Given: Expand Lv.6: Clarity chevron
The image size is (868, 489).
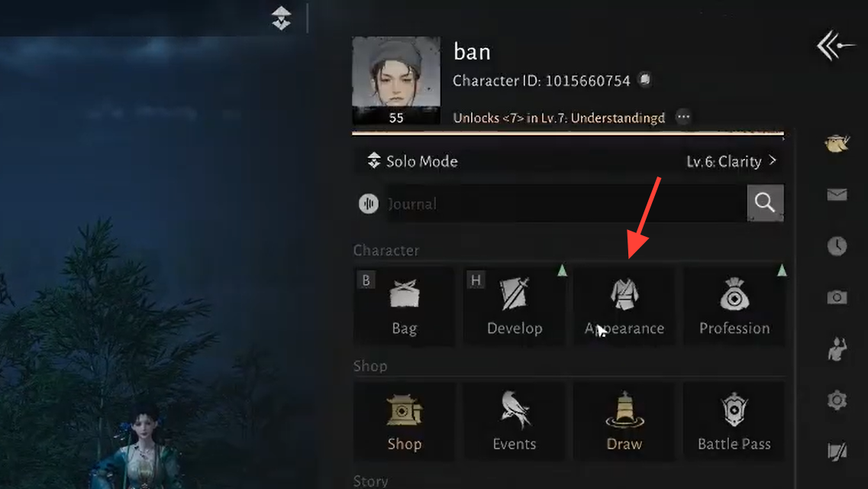Looking at the screenshot, I should (773, 160).
